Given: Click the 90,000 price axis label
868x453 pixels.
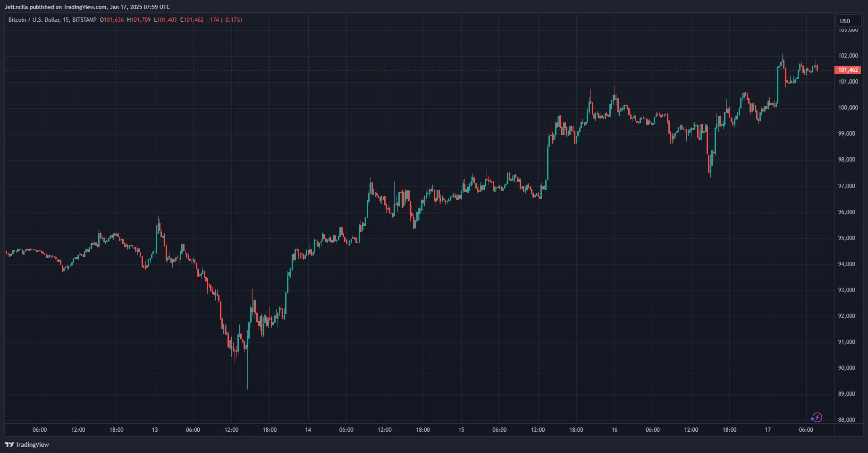Looking at the screenshot, I should tap(847, 368).
